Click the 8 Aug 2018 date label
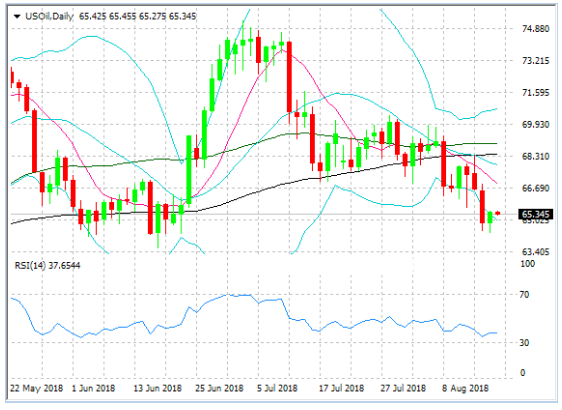 click(x=465, y=388)
